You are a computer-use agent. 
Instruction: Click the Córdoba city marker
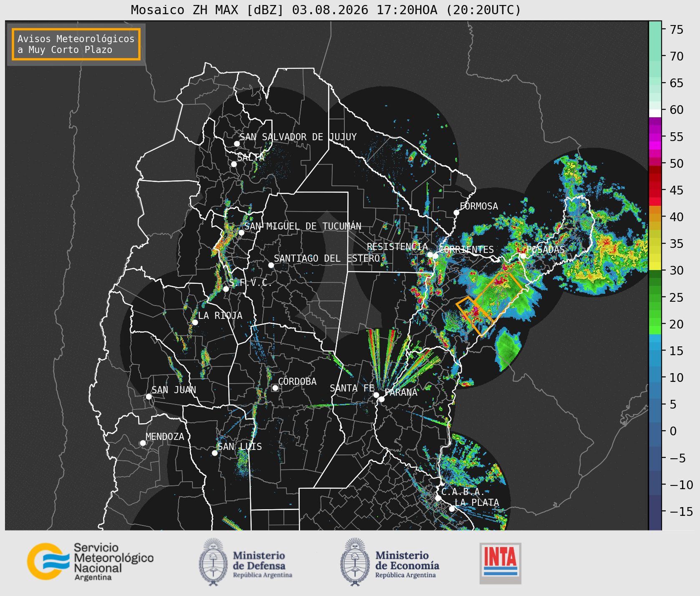point(275,388)
